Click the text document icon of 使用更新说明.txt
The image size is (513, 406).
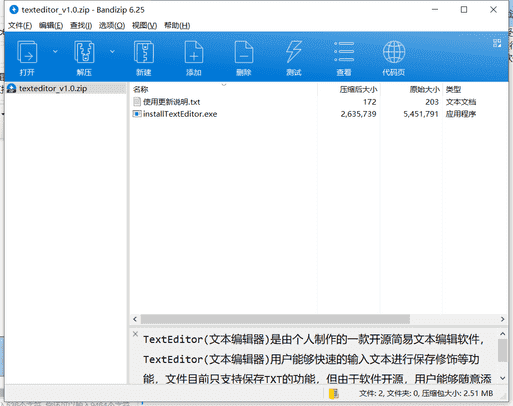[x=137, y=102]
